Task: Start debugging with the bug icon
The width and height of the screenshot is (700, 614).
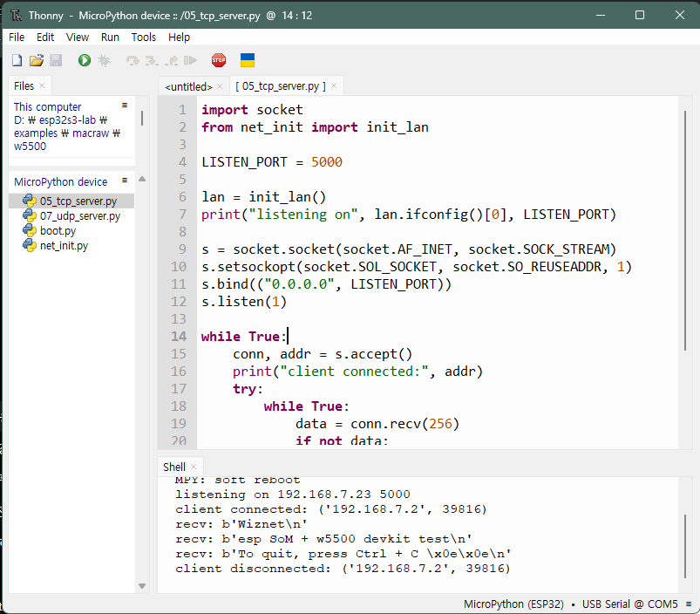Action: click(104, 60)
